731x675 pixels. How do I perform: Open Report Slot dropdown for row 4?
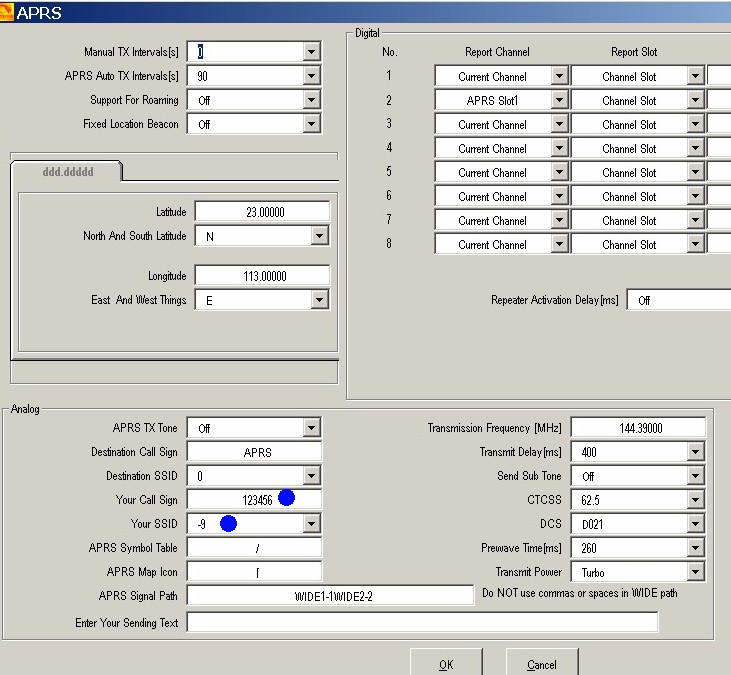[695, 148]
